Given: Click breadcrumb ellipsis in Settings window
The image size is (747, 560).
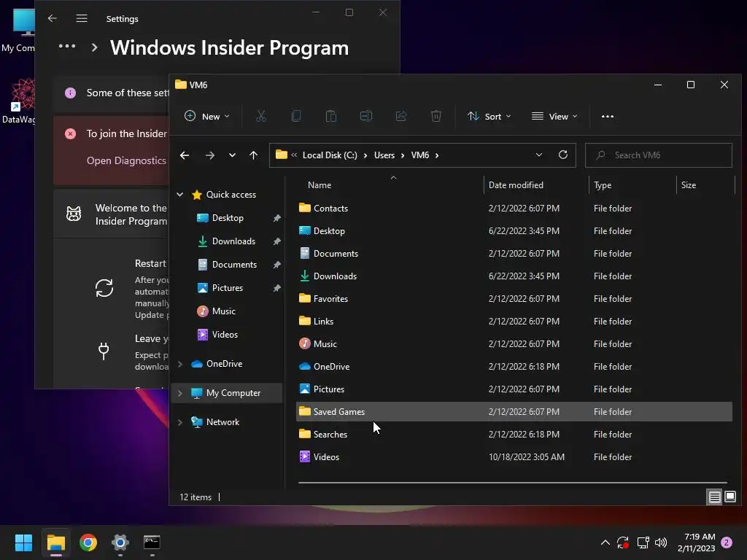Looking at the screenshot, I should 66,47.
